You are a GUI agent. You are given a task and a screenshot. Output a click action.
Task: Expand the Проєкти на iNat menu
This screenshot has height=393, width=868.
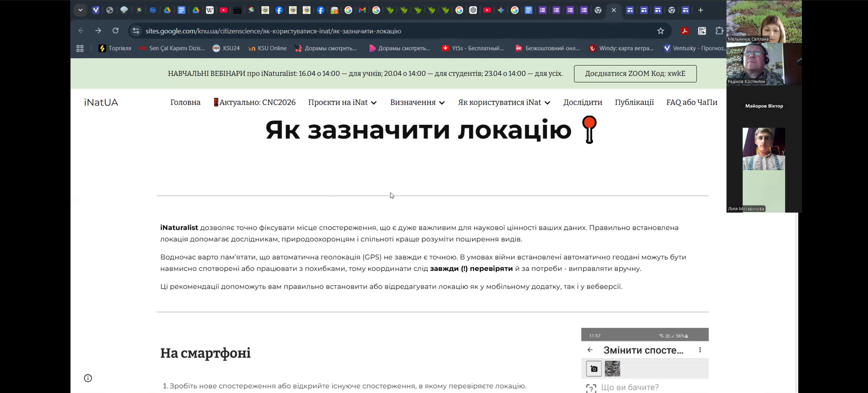click(342, 102)
